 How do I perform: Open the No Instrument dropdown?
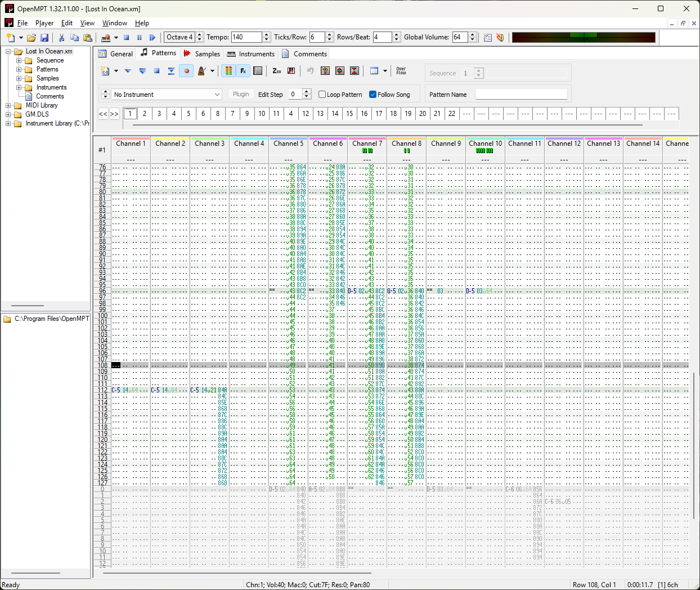pos(167,95)
